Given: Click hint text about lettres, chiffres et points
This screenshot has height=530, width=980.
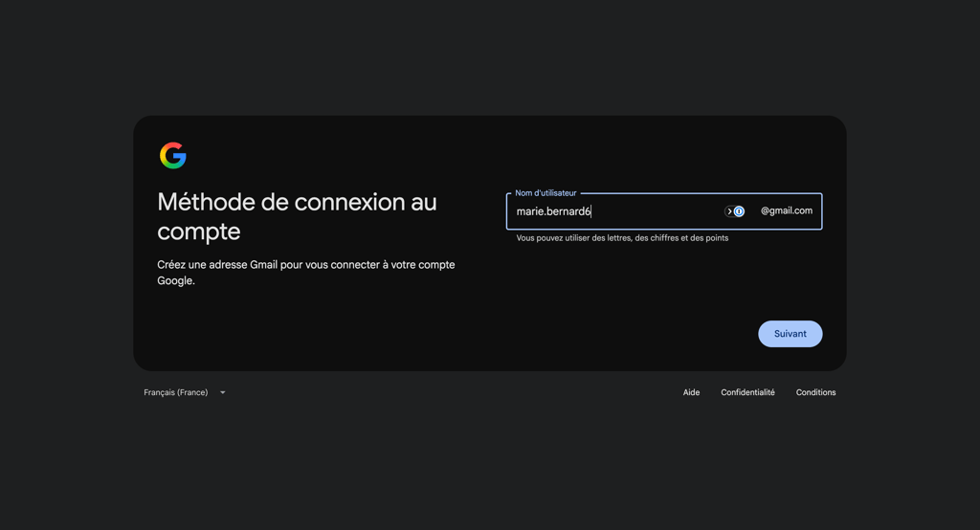Looking at the screenshot, I should pyautogui.click(x=622, y=238).
